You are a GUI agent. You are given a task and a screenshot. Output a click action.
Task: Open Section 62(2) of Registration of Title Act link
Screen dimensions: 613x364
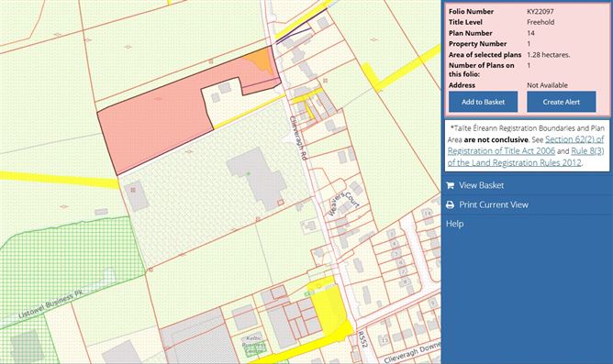(x=526, y=145)
